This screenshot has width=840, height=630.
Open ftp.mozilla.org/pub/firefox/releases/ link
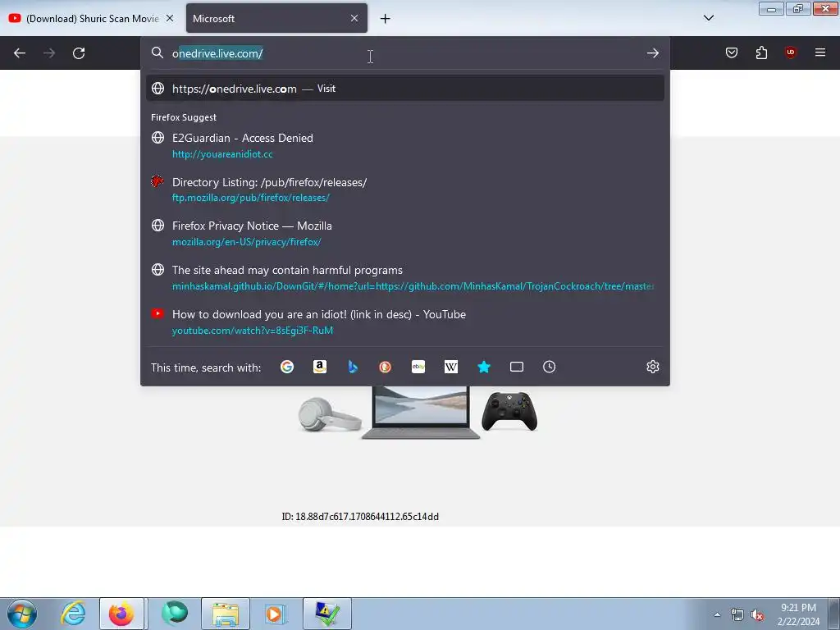251,198
